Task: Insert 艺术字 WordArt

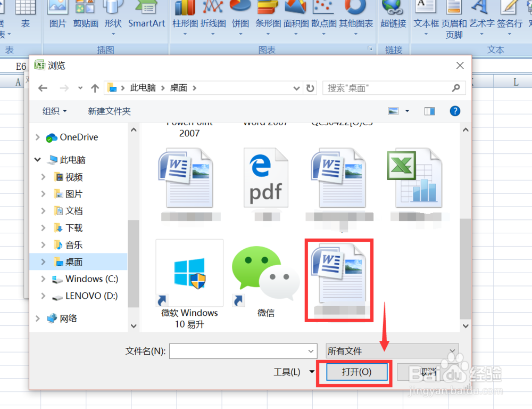Action: pos(482,17)
